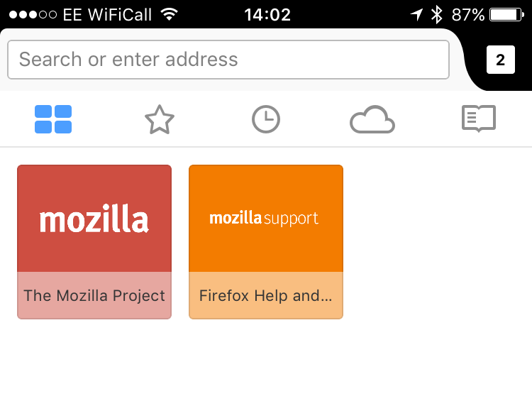Tap the 87% battery percentage text
The image size is (532, 401).
[468, 15]
